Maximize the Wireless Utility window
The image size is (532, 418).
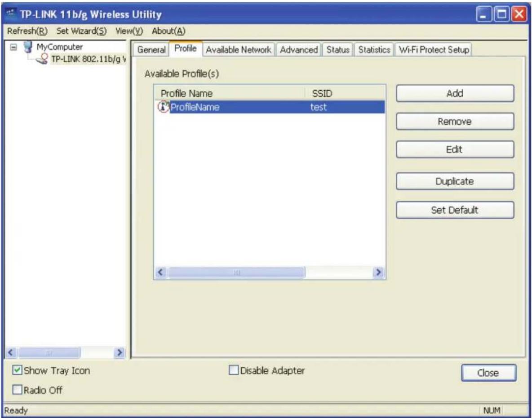click(501, 14)
